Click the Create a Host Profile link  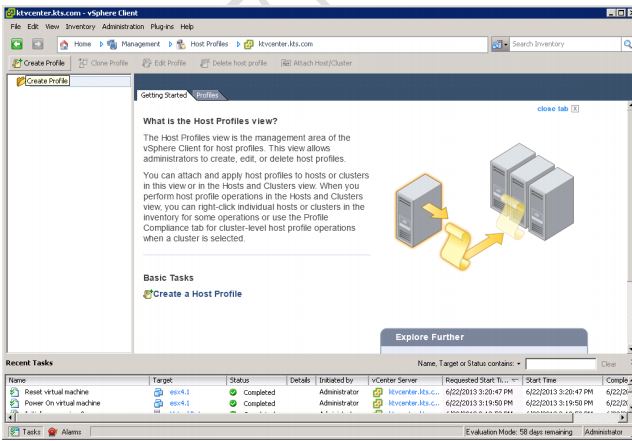(198, 294)
